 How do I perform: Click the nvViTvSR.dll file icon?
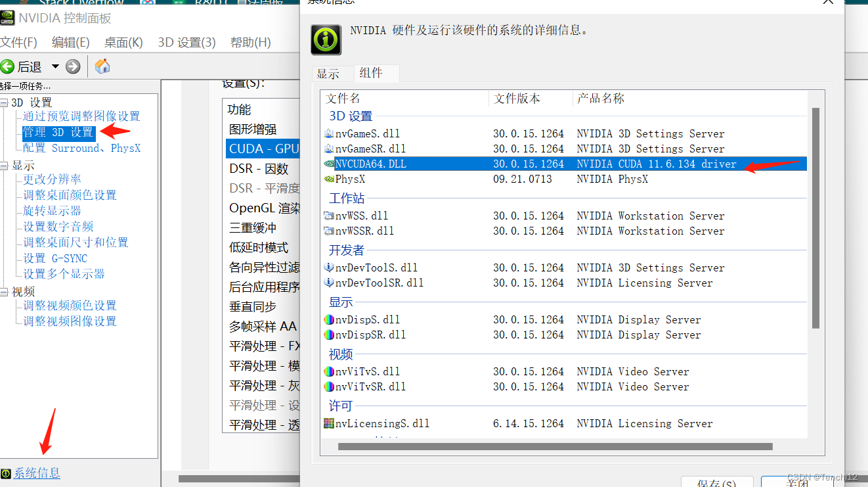[329, 387]
